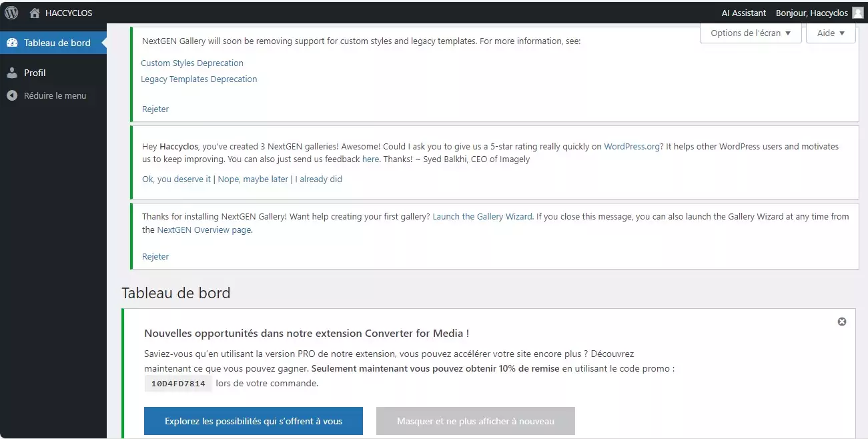Click 'Nope, maybe later'
Viewport: 868px width, 439px height.
tap(253, 179)
